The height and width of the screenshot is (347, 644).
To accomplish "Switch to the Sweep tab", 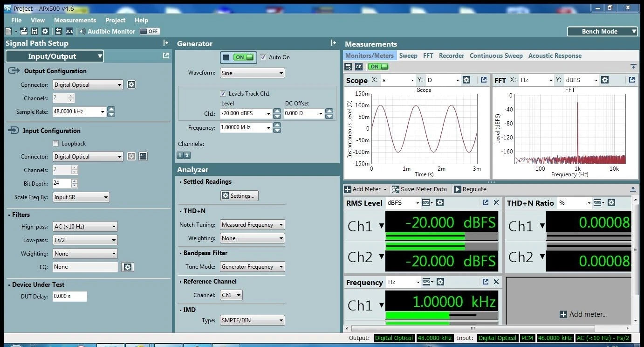I will tap(408, 56).
